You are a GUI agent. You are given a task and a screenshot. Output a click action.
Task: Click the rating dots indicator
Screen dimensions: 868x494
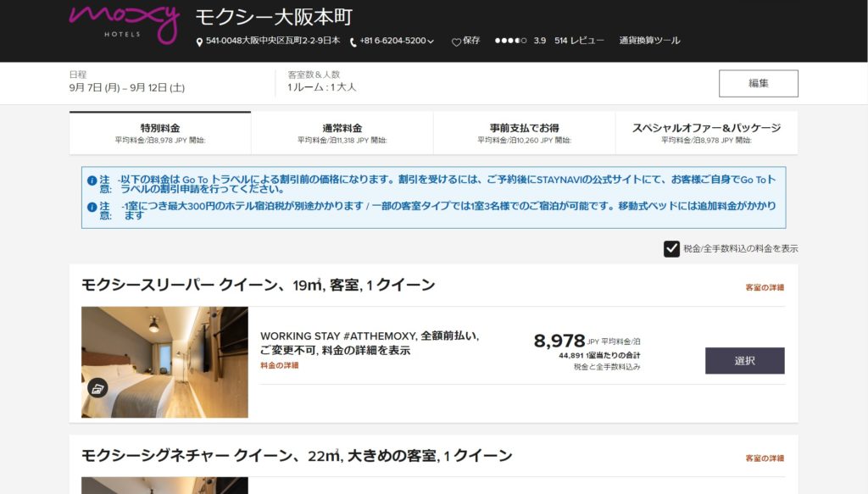click(x=510, y=41)
